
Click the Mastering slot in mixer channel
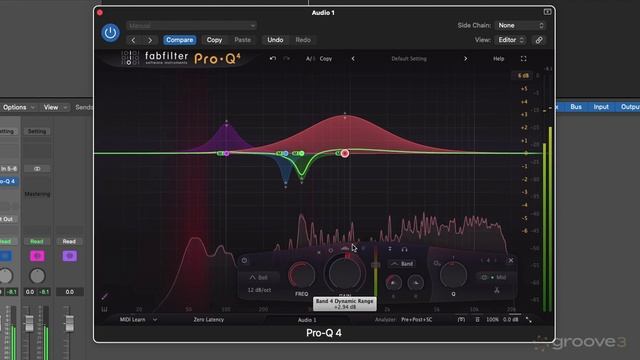point(37,194)
